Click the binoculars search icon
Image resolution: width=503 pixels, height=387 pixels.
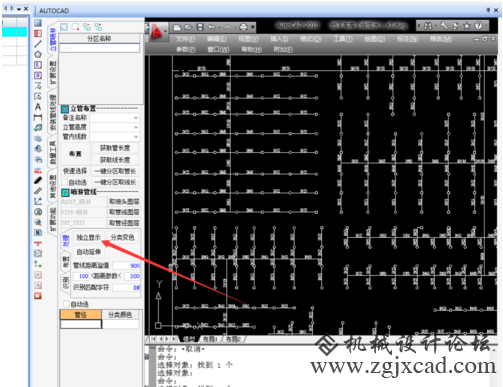[428, 26]
